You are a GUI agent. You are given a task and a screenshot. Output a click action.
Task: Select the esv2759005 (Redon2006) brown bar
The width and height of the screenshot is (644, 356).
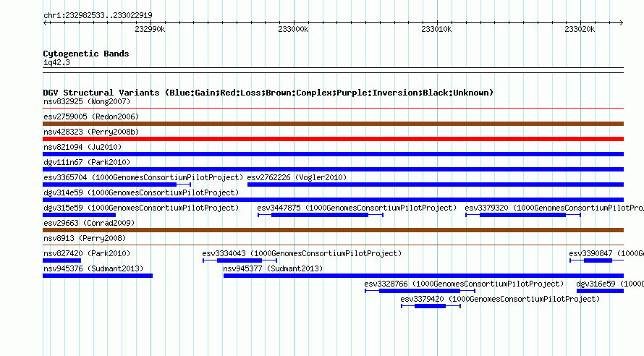(333, 124)
